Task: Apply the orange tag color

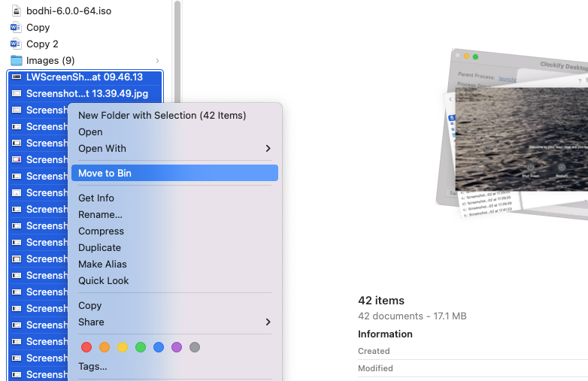Action: [105, 347]
